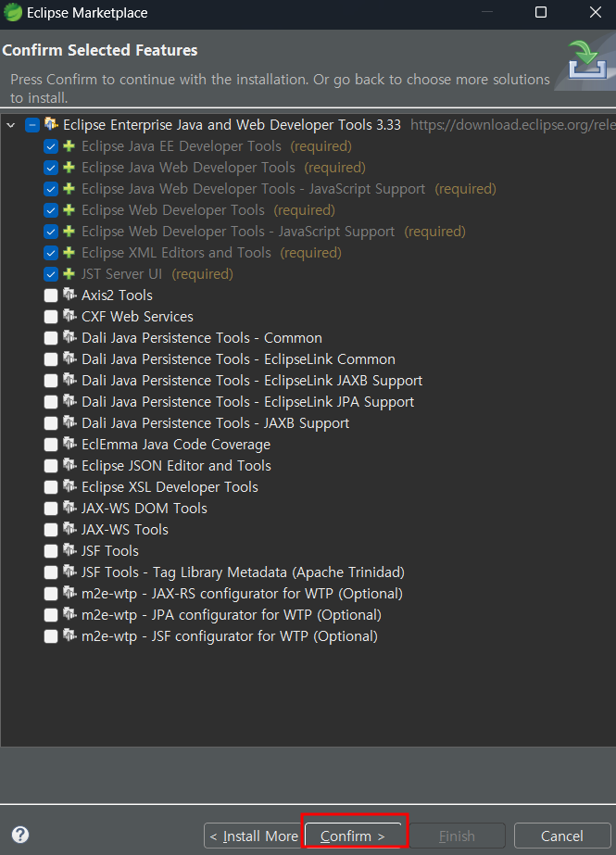
Task: Click the feature icon beside Axis2 Tools
Action: click(69, 295)
